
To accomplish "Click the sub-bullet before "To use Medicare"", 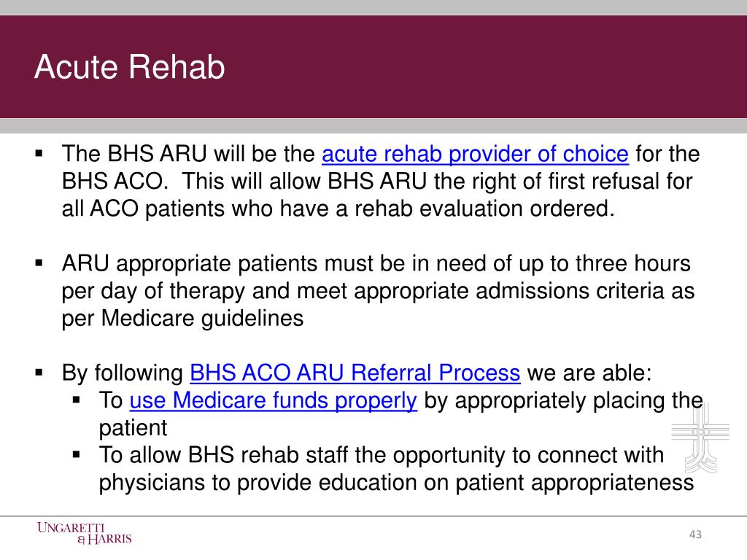I will pos(77,400).
